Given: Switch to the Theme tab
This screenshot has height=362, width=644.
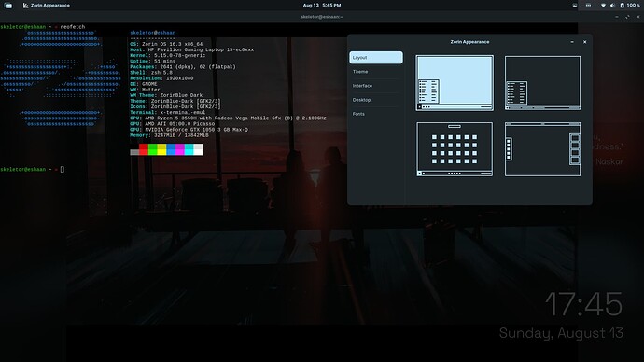Looking at the screenshot, I should [x=376, y=72].
